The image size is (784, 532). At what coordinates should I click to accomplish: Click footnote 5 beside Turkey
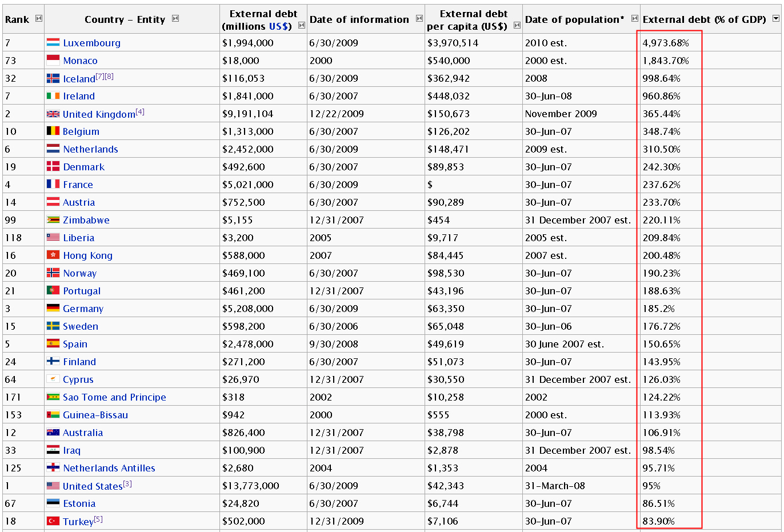(x=98, y=519)
